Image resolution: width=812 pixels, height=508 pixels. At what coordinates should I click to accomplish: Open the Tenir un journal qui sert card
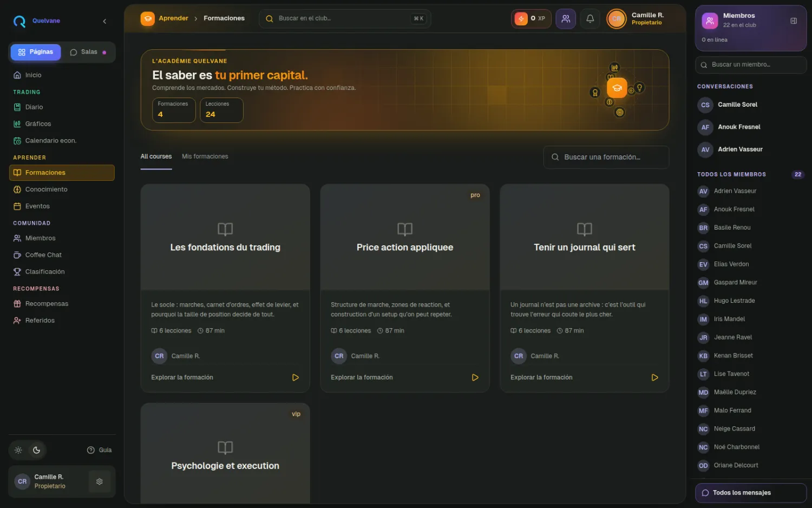point(585,288)
